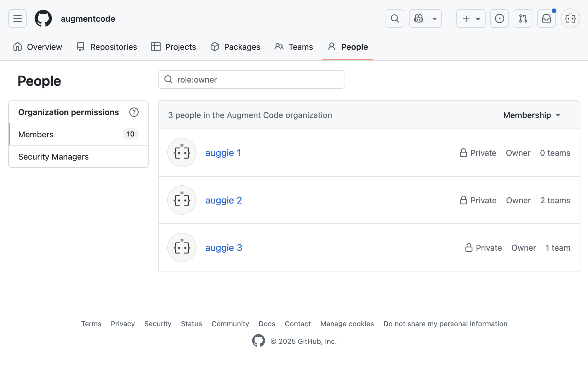Screen dimensions: 588x376
Task: Open the Privacy footer link
Action: coord(123,324)
